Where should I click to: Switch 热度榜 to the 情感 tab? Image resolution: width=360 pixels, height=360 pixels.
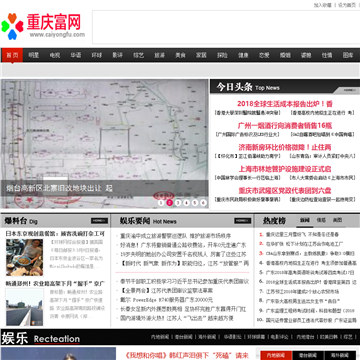click(321, 220)
